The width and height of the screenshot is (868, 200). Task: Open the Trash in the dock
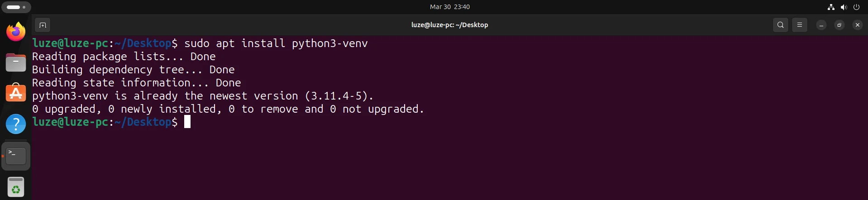click(16, 186)
